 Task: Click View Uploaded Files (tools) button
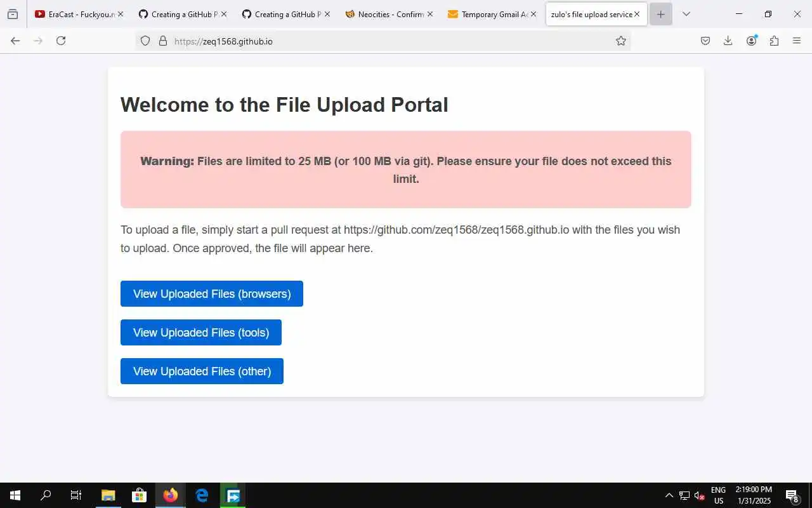(x=201, y=332)
